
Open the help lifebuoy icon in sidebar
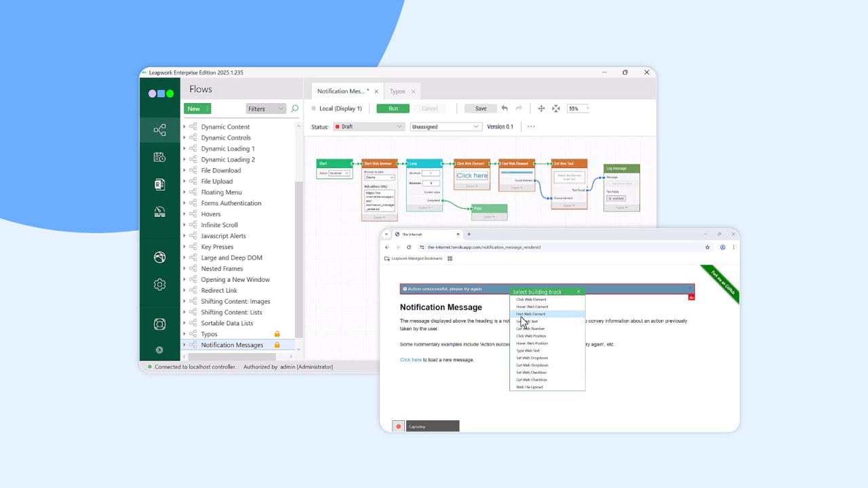160,324
